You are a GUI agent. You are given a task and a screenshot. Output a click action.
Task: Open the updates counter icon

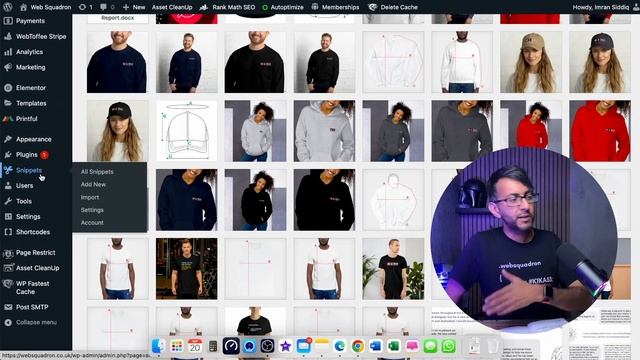point(82,7)
